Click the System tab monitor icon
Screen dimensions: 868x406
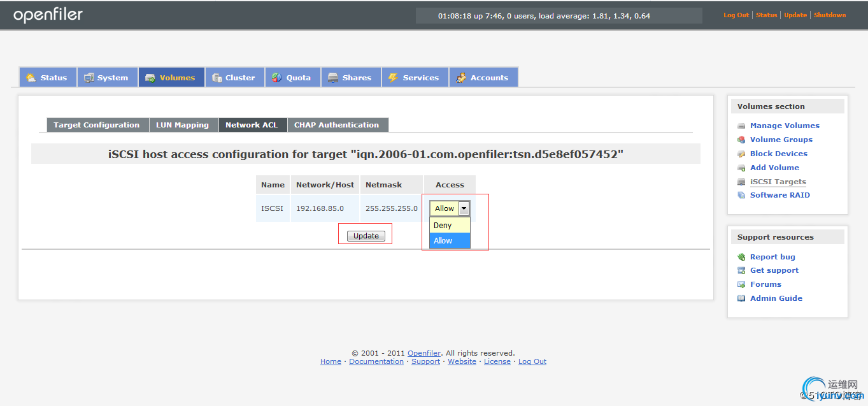point(89,78)
